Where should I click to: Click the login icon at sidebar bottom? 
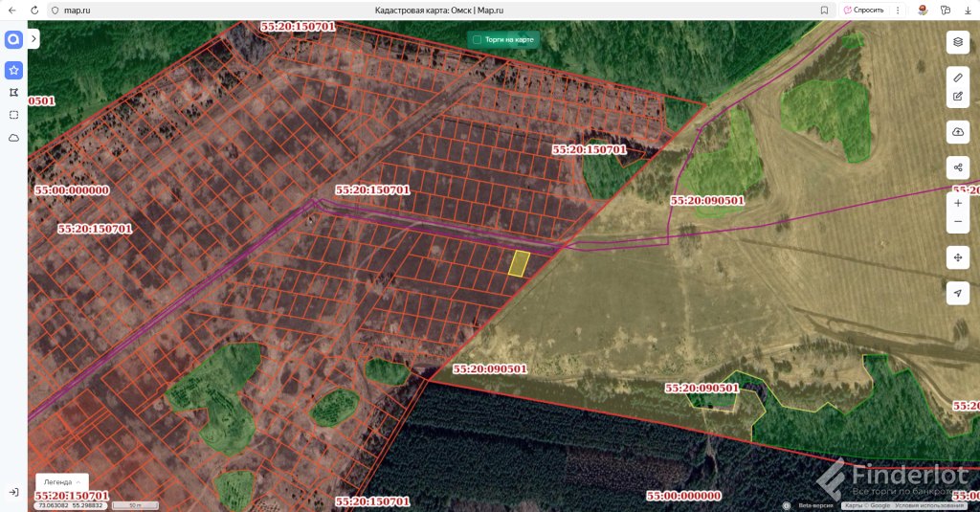pos(13,492)
